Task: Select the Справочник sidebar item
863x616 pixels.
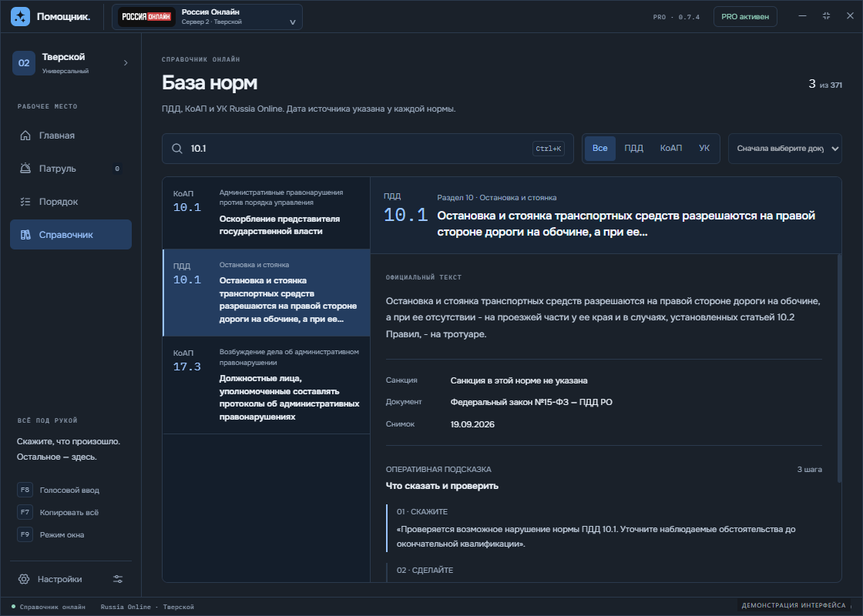Action: click(70, 234)
